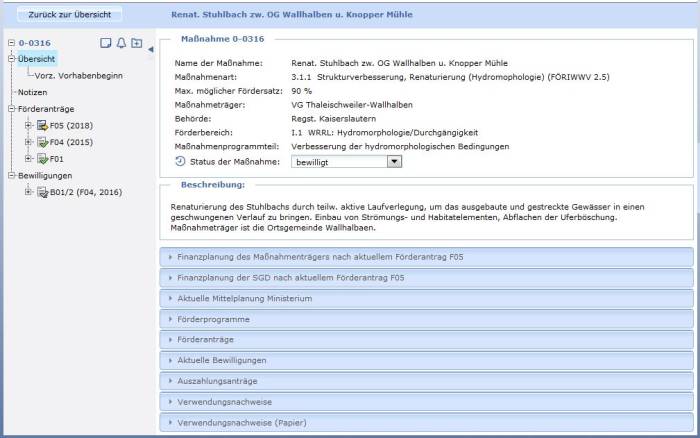Screen dimensions: 700x438
Task: Click 'Regst. Kaiserslautern' Behörde value
Action: 333,119
